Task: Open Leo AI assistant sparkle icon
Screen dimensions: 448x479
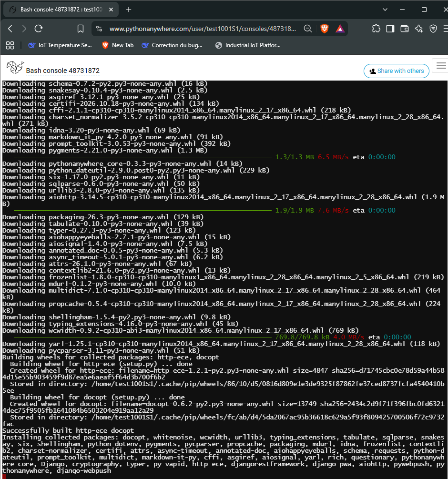Action: tap(419, 29)
